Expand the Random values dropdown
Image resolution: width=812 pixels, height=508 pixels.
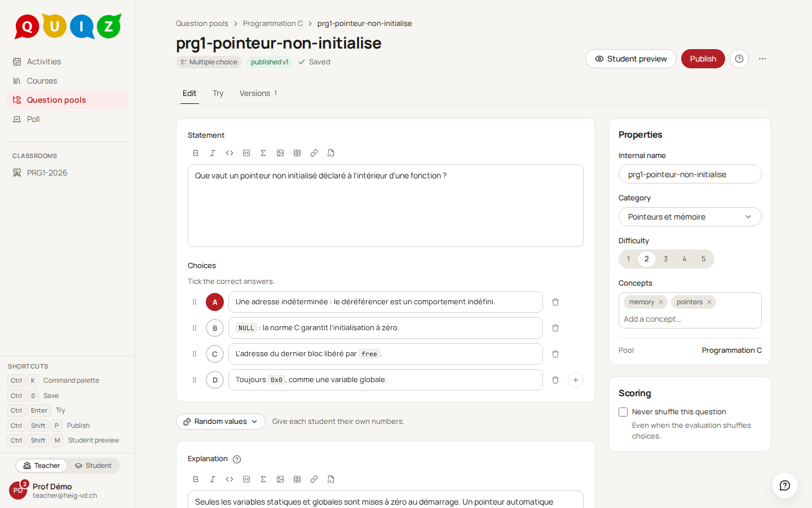(x=220, y=422)
